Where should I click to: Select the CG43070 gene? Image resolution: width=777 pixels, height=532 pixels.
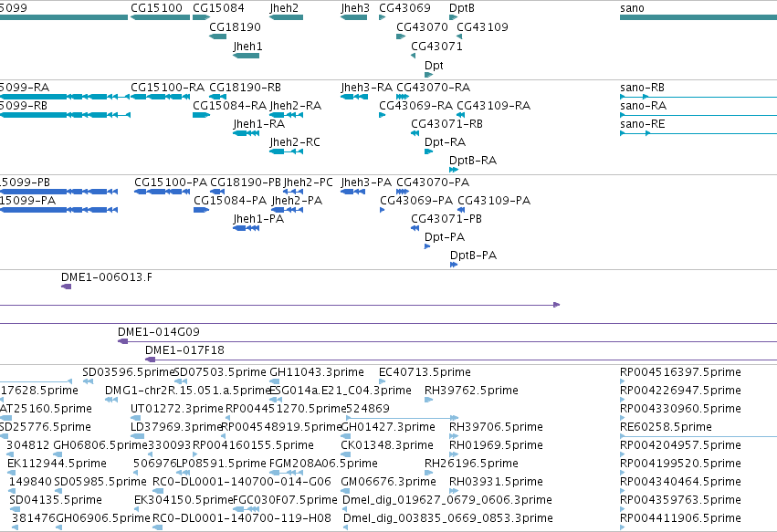[401, 37]
